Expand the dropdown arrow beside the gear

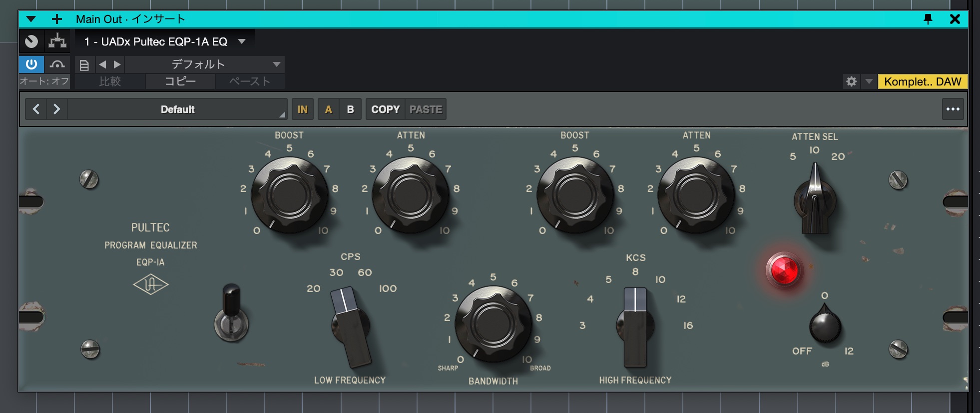click(x=869, y=81)
